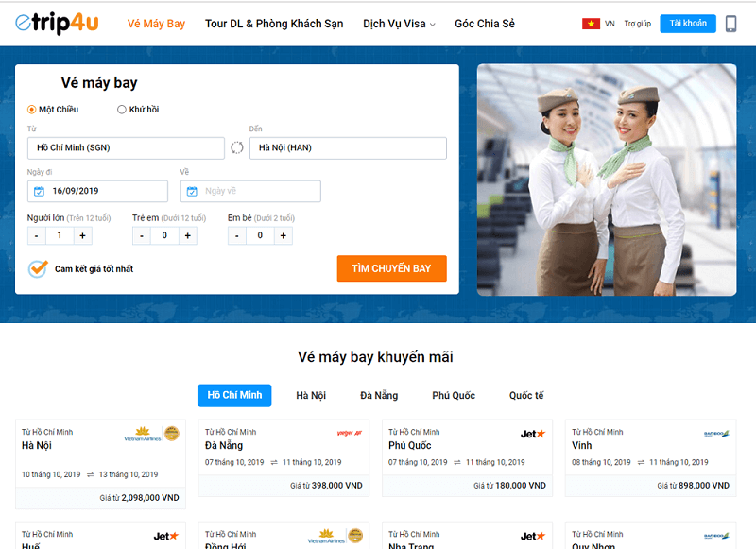756x549 pixels.
Task: Click the Cam kết giá tốt nhất text
Action: tap(94, 269)
